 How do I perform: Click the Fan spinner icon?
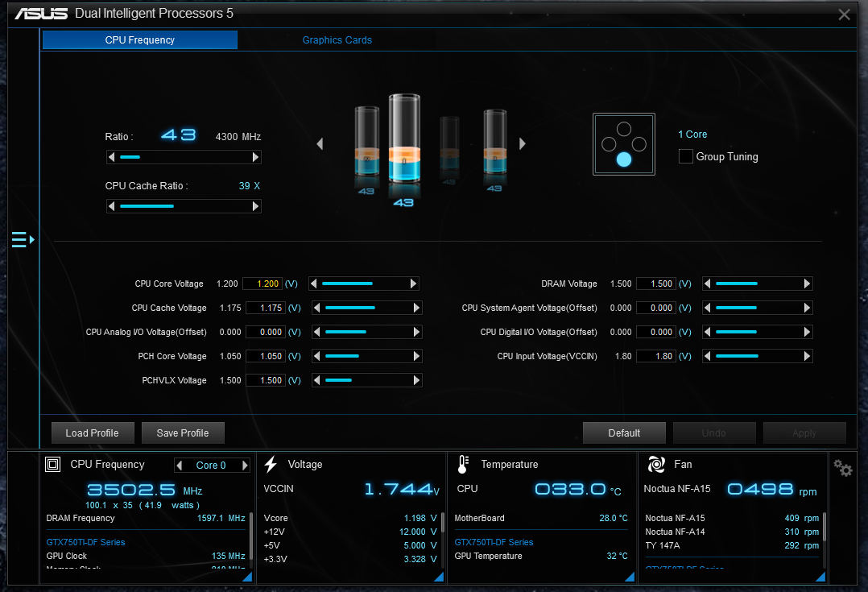(656, 464)
